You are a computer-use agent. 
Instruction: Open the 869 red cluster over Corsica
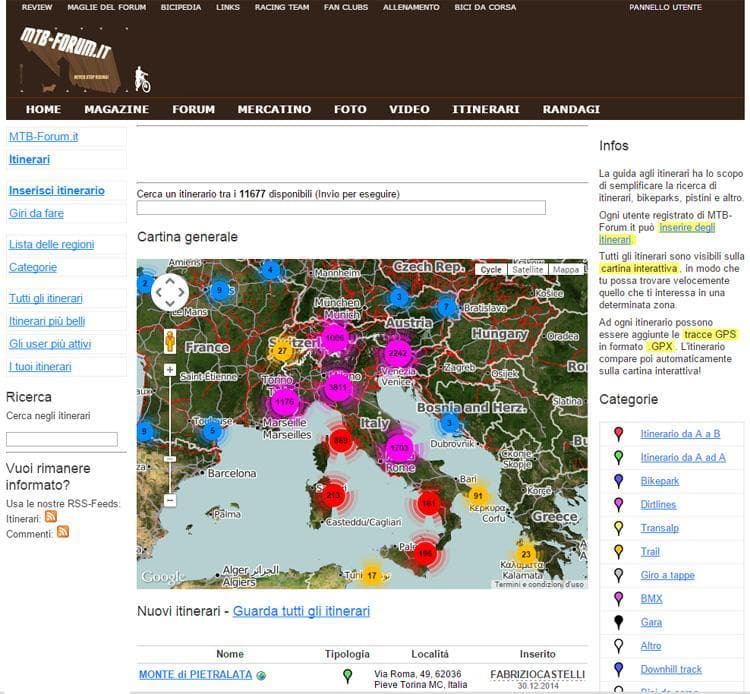pyautogui.click(x=341, y=441)
